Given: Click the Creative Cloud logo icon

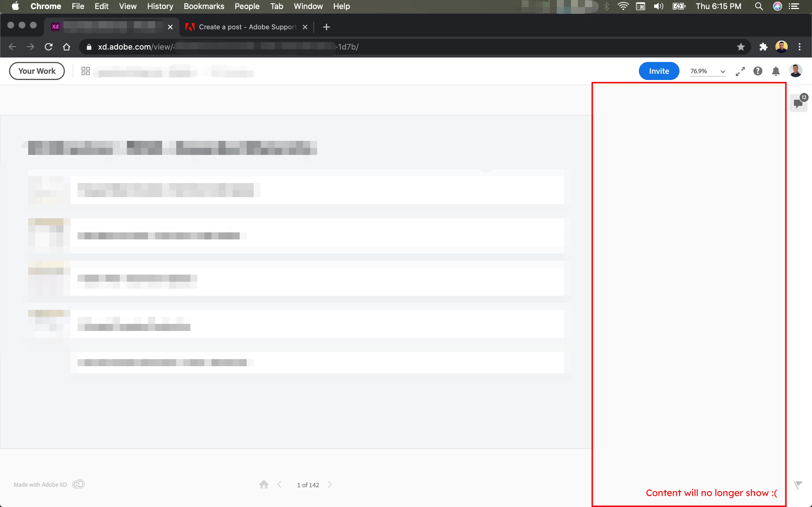Looking at the screenshot, I should coord(78,484).
